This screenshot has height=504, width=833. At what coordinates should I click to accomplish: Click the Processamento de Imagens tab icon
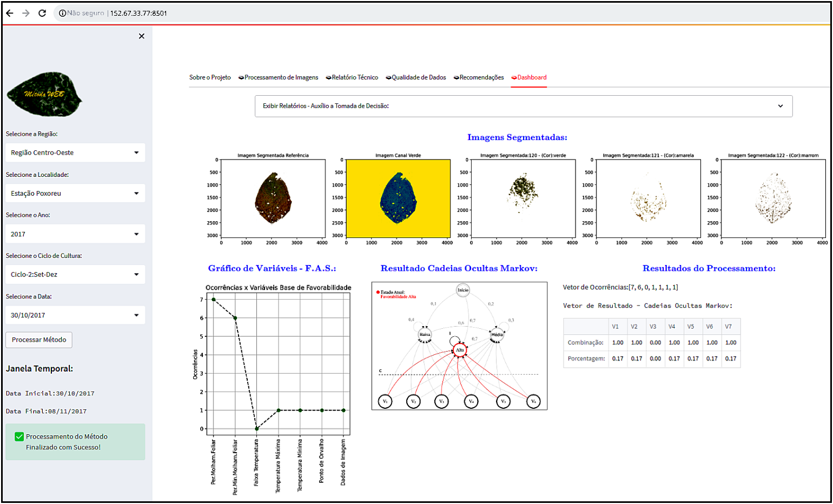click(x=241, y=77)
